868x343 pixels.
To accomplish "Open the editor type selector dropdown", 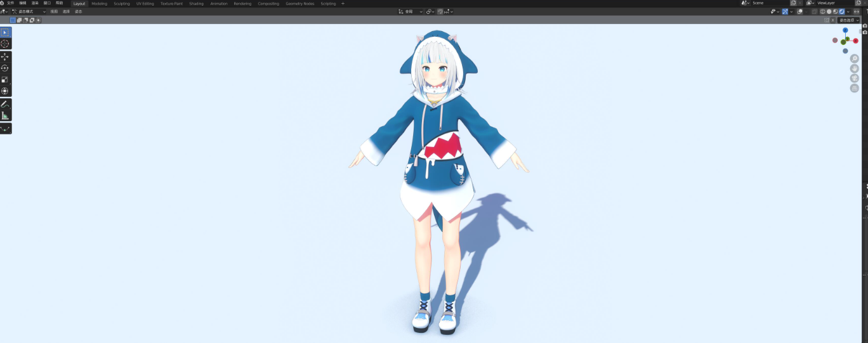I will [4, 11].
